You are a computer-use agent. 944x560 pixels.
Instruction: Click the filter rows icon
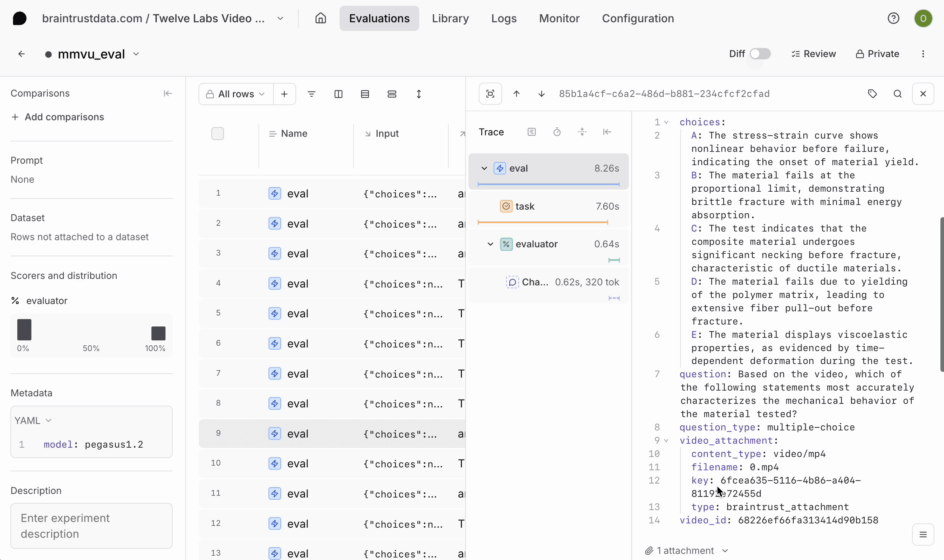pyautogui.click(x=311, y=94)
